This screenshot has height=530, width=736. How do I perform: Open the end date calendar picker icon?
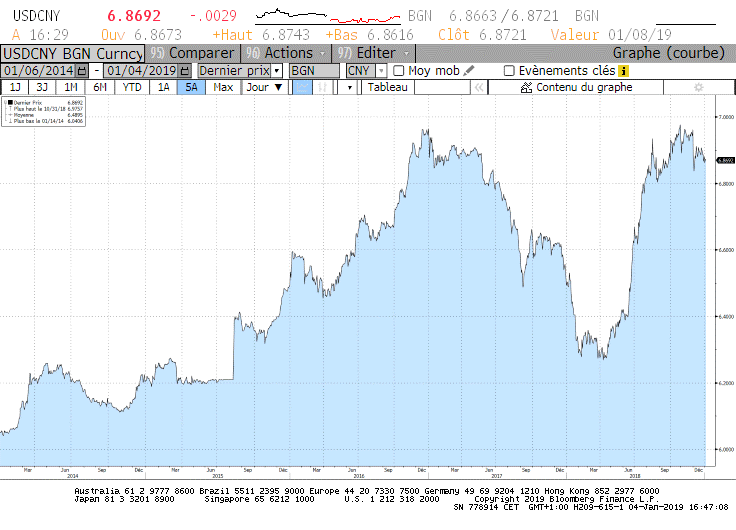[185, 71]
